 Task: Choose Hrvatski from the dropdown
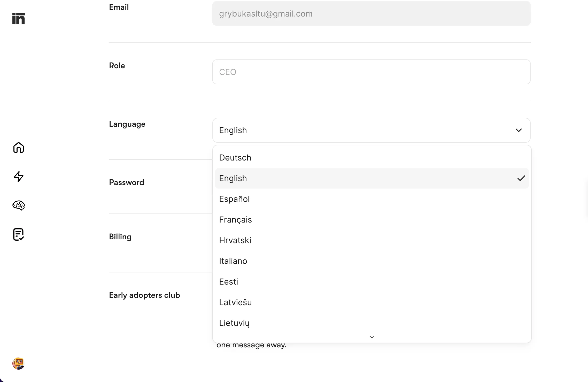[x=235, y=240]
